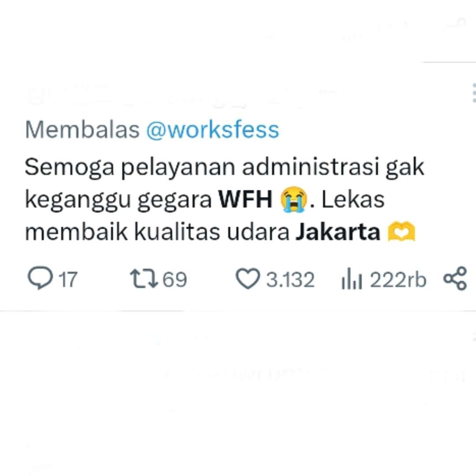This screenshot has width=476, height=476.
Task: Click the line 'Semoga pelayanan administrasi gak'
Action: (224, 167)
